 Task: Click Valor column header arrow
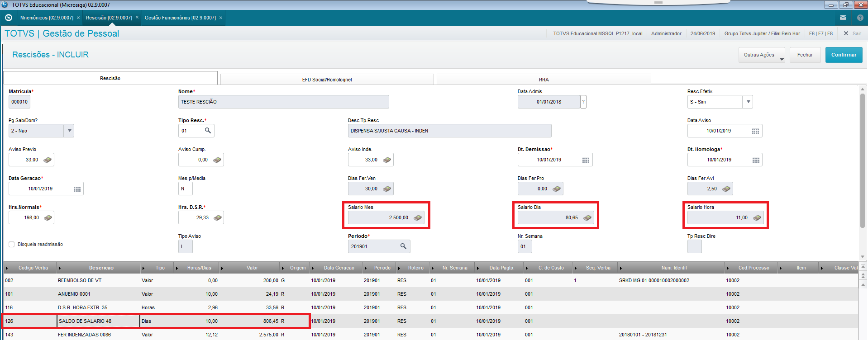[222, 268]
